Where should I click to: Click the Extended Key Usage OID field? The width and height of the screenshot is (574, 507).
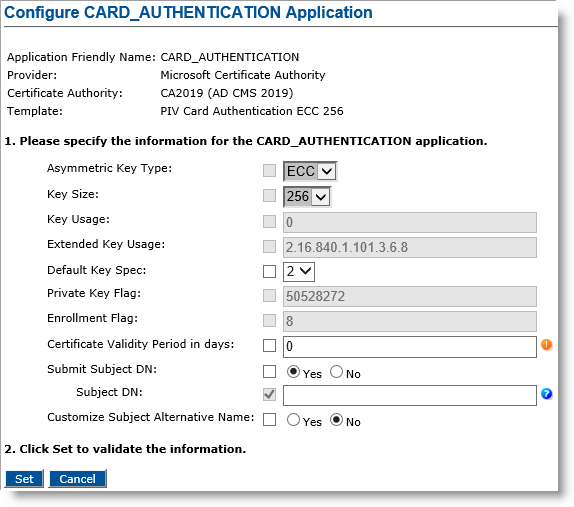410,247
